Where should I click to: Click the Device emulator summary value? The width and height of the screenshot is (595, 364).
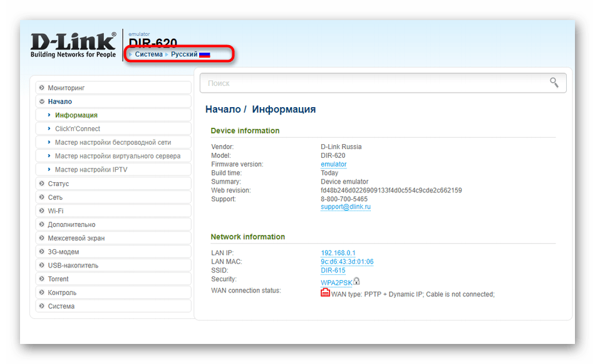point(344,182)
